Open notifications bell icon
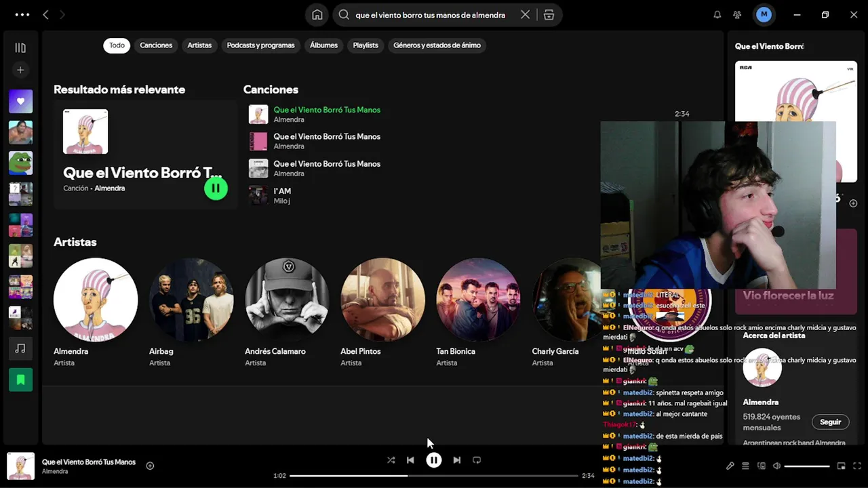 click(717, 15)
